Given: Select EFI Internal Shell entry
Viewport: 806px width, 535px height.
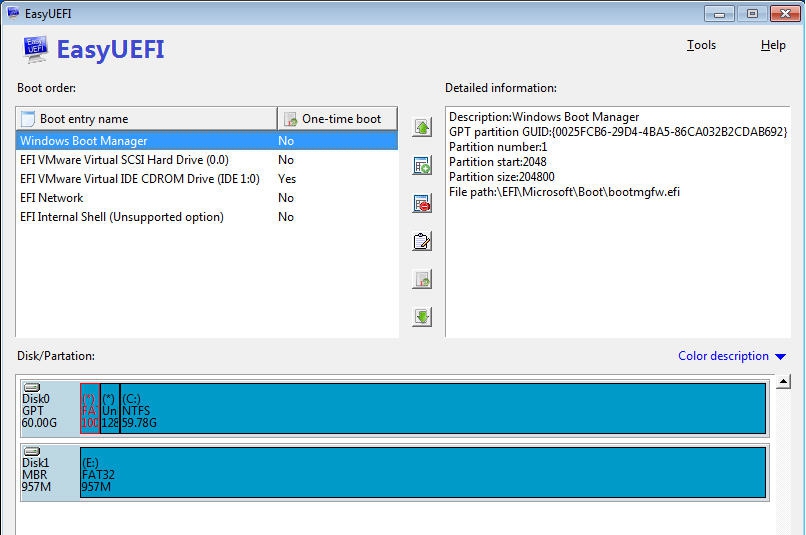Looking at the screenshot, I should coord(207,217).
